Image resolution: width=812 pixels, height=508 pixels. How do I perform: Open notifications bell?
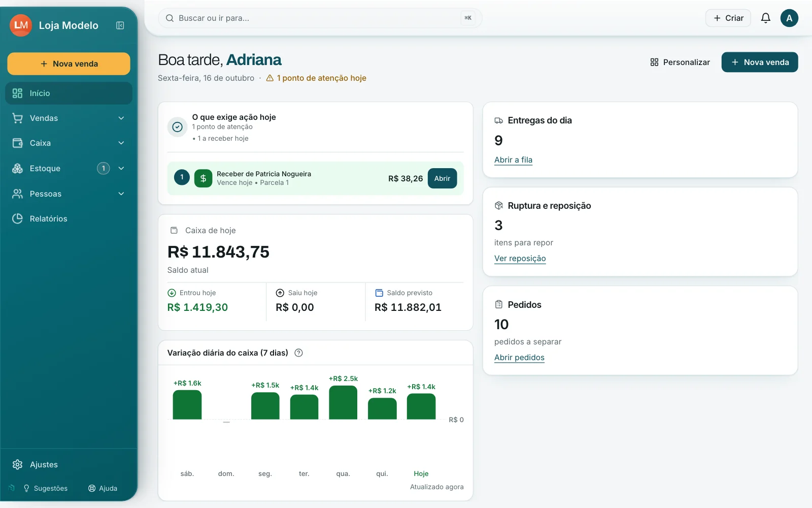click(x=766, y=18)
